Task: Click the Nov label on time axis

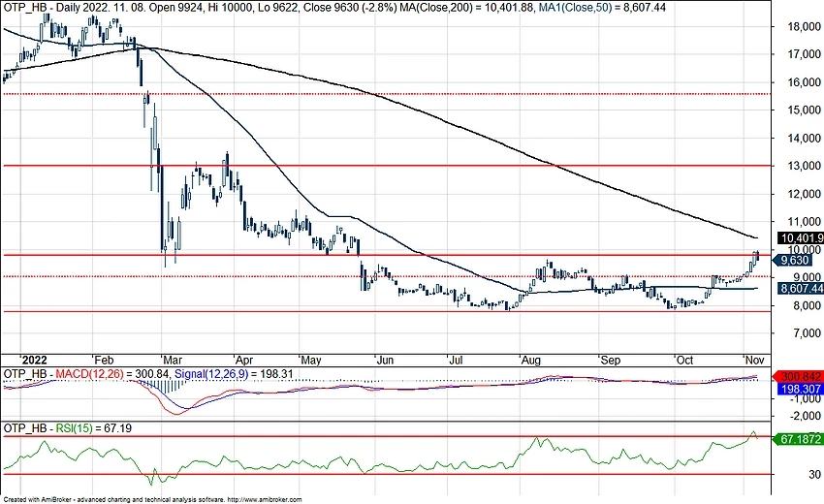Action: tap(754, 360)
